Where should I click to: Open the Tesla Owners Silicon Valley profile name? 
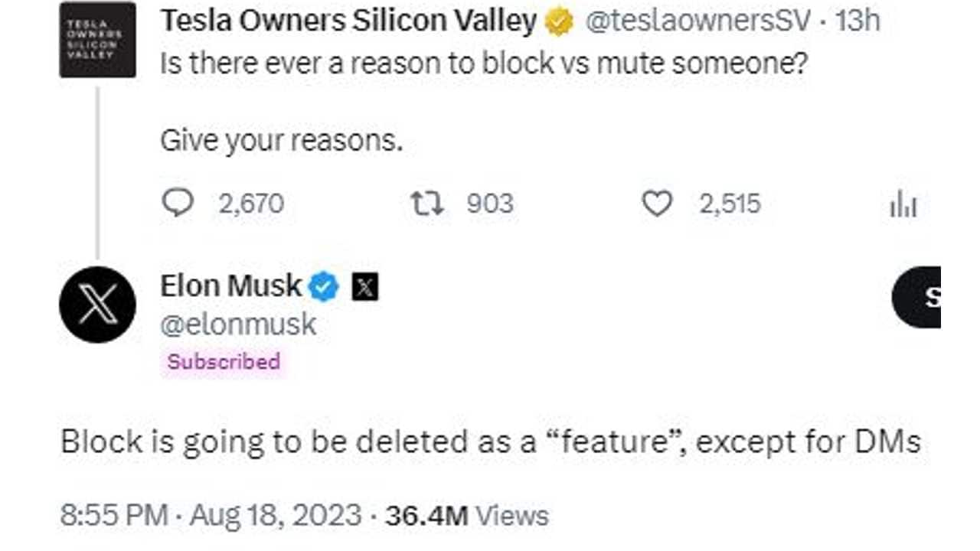click(348, 22)
